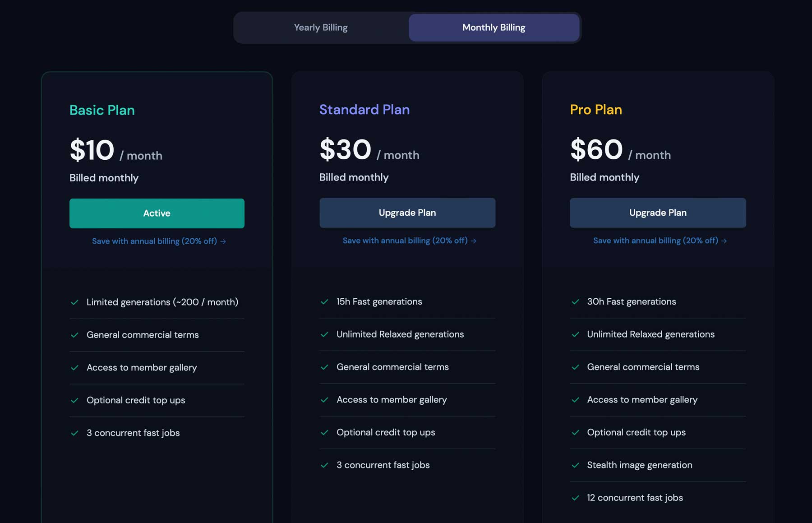
Task: Click the checkmark beside 12 concurrent fast jobs
Action: pos(576,498)
